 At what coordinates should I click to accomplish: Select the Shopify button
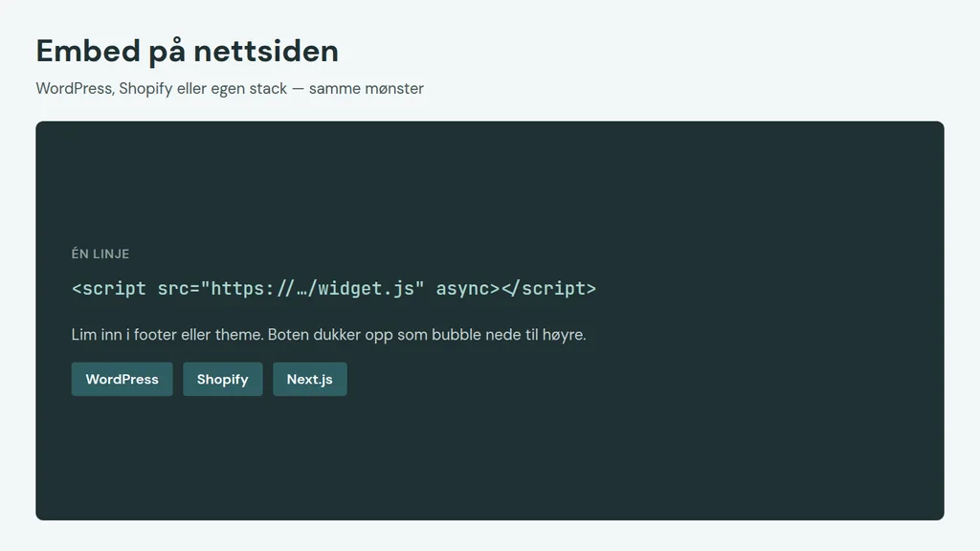point(222,379)
